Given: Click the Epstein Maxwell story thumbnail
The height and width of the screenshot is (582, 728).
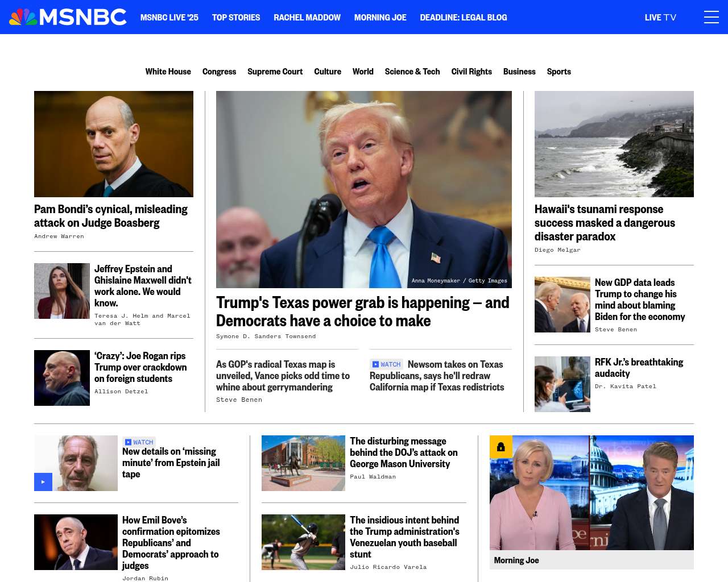Looking at the screenshot, I should (62, 291).
